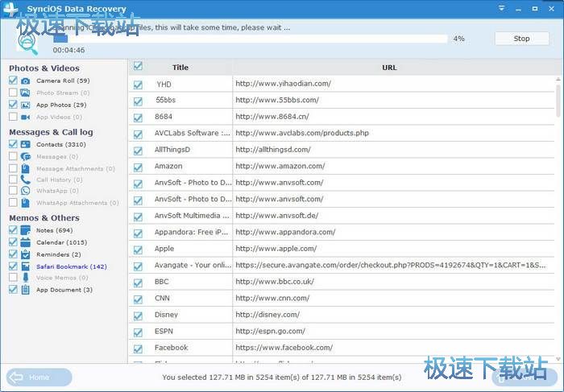The image size is (564, 392).
Task: Select the AVCLabs Software title cell
Action: (x=192, y=133)
